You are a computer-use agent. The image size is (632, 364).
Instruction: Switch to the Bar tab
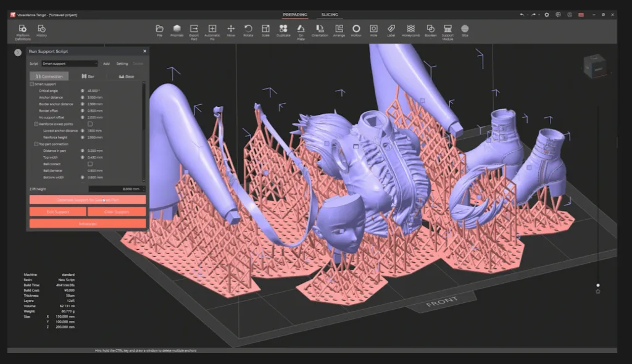point(88,77)
